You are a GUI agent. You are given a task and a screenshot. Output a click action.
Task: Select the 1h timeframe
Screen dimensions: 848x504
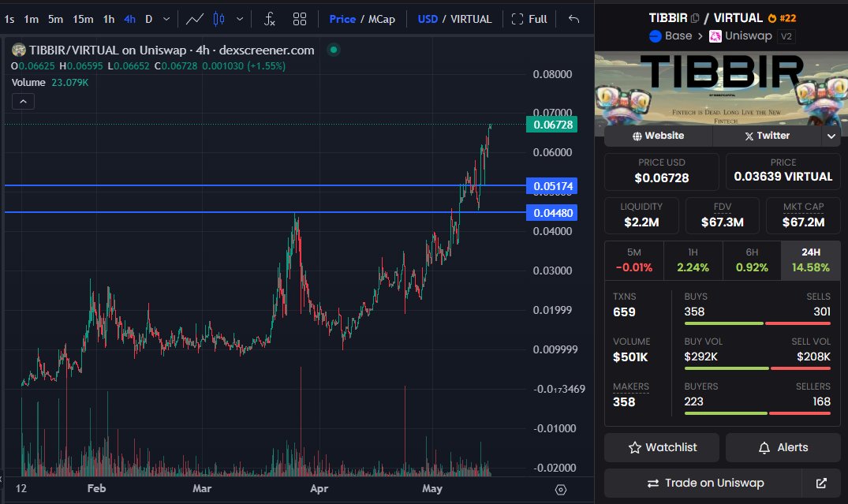109,20
